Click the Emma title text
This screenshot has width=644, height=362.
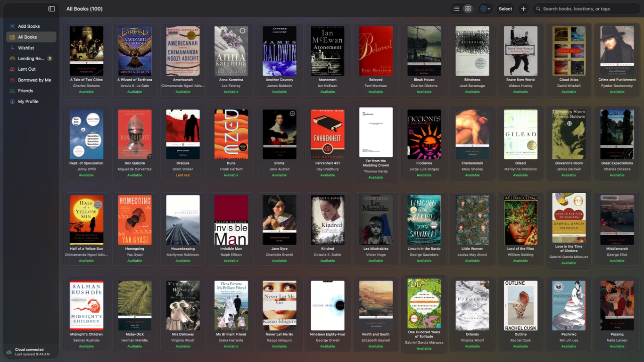point(279,163)
